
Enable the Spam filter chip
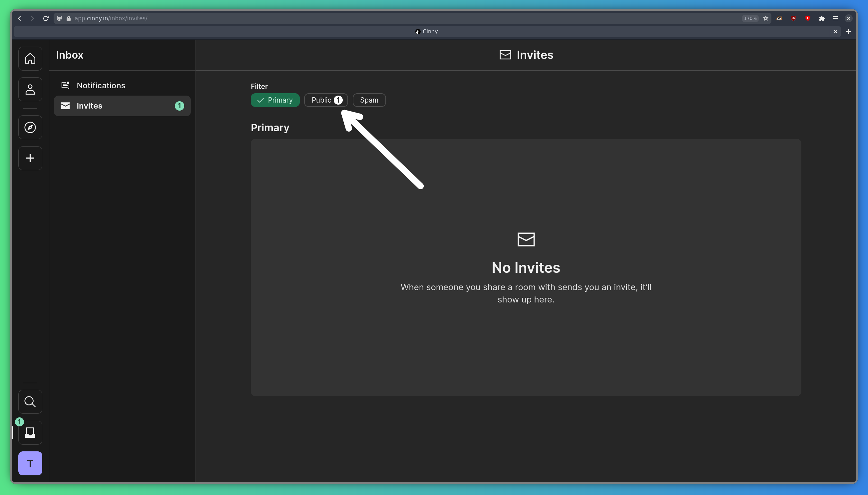(x=369, y=100)
